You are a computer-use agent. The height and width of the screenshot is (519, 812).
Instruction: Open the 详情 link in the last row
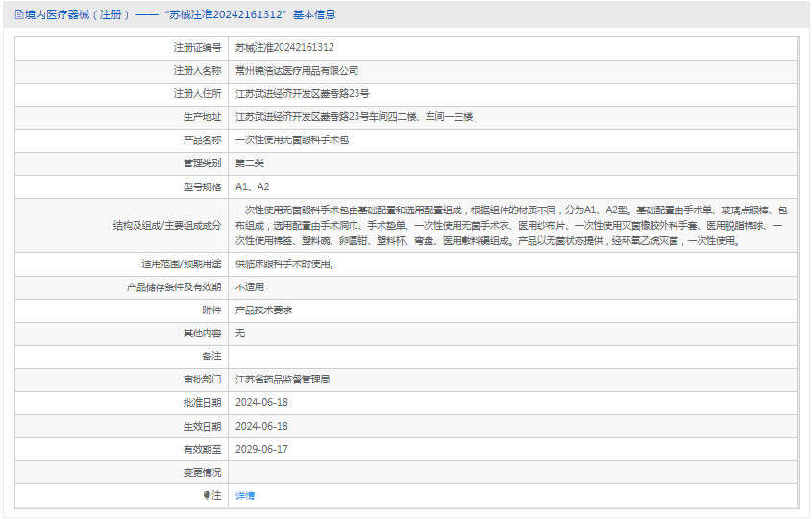click(x=245, y=496)
